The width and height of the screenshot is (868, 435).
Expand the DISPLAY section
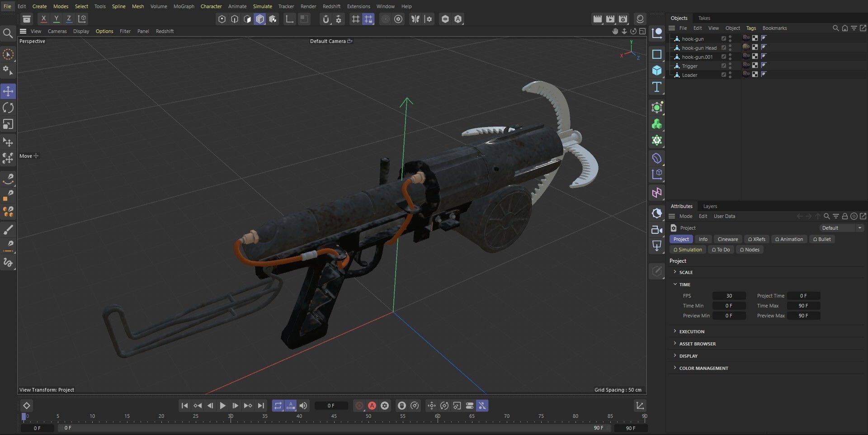tap(675, 356)
